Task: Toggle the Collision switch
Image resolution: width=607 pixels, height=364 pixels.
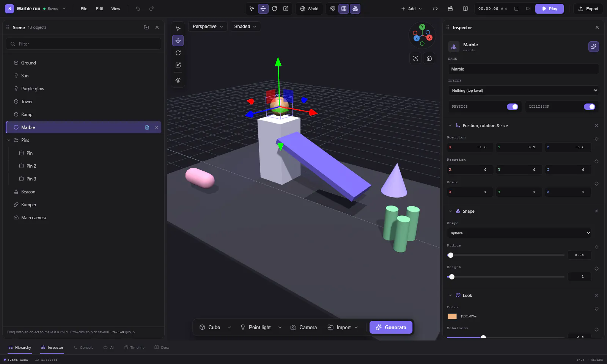Action: [589, 107]
